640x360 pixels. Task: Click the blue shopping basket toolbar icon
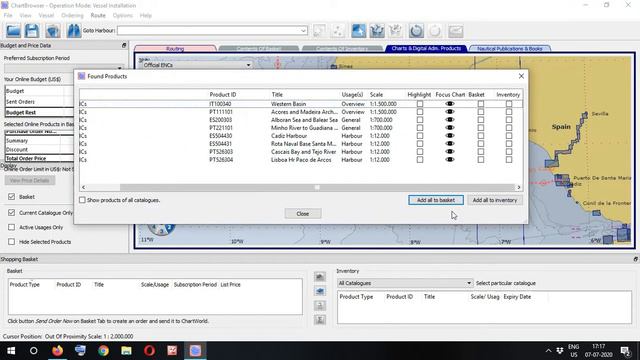(377, 31)
